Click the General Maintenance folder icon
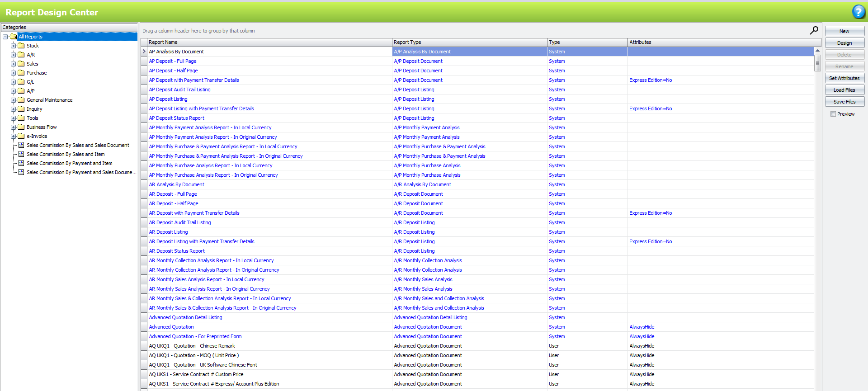868x391 pixels. click(x=21, y=100)
